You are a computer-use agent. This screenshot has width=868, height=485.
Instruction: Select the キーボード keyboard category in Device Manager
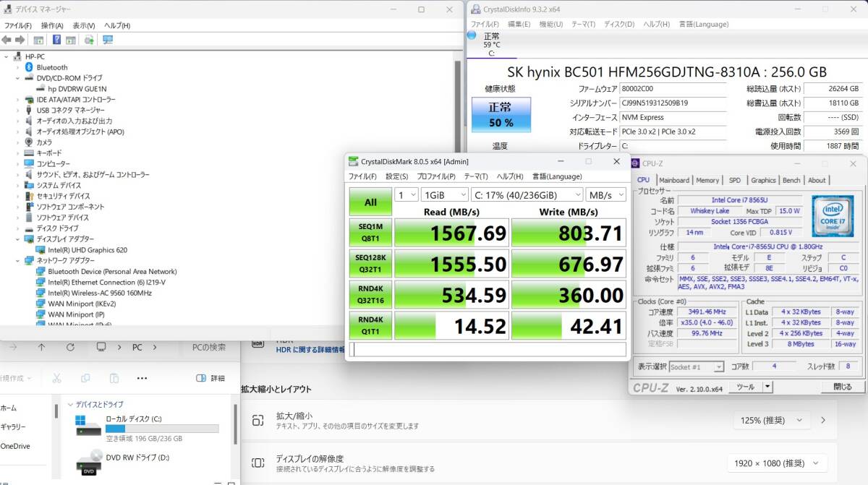point(49,153)
